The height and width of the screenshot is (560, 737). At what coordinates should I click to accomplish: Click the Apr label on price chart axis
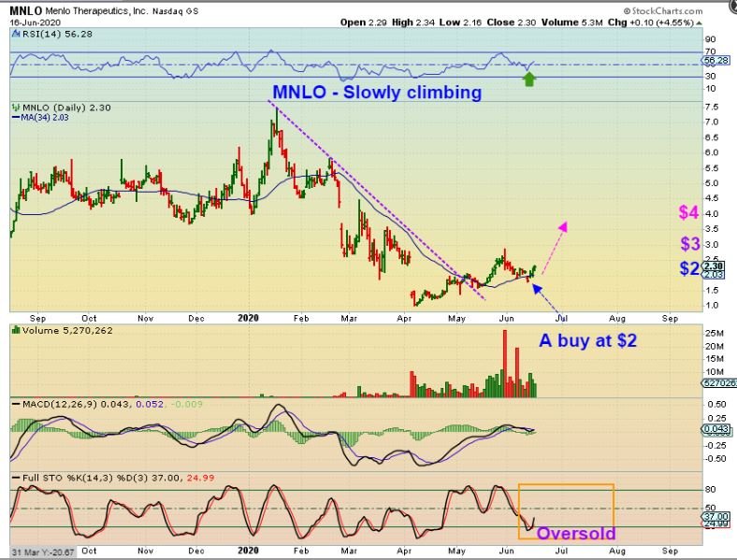point(404,318)
